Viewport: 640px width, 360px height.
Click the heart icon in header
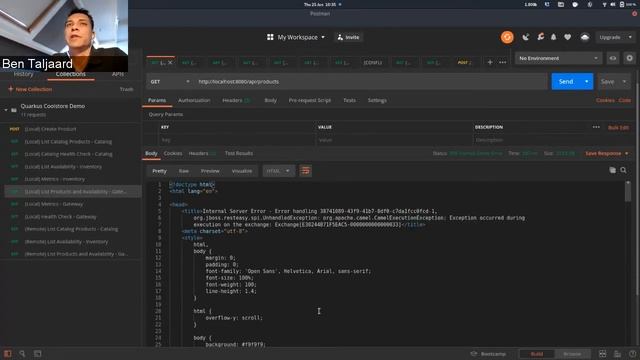(x=567, y=37)
